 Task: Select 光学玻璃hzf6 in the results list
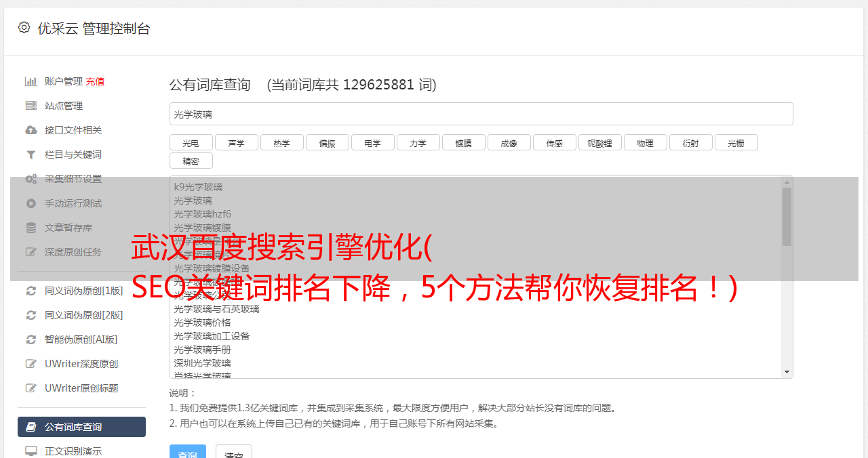click(202, 214)
